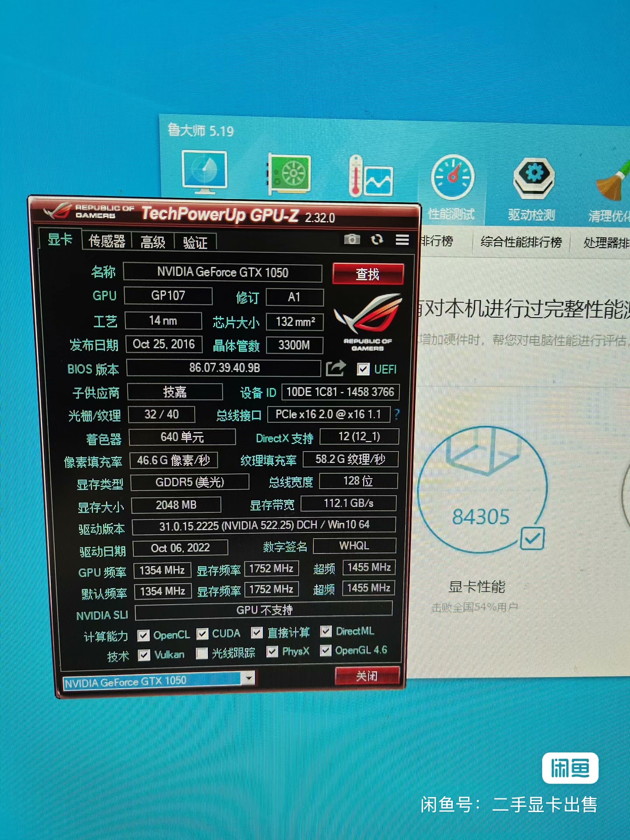Click the ROG logo in GPU-Z title bar

(57, 211)
